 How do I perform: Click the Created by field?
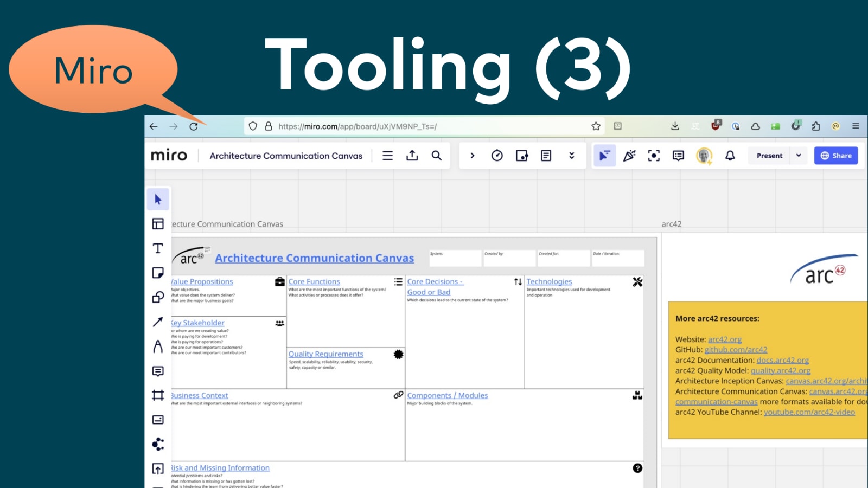pyautogui.click(x=509, y=258)
